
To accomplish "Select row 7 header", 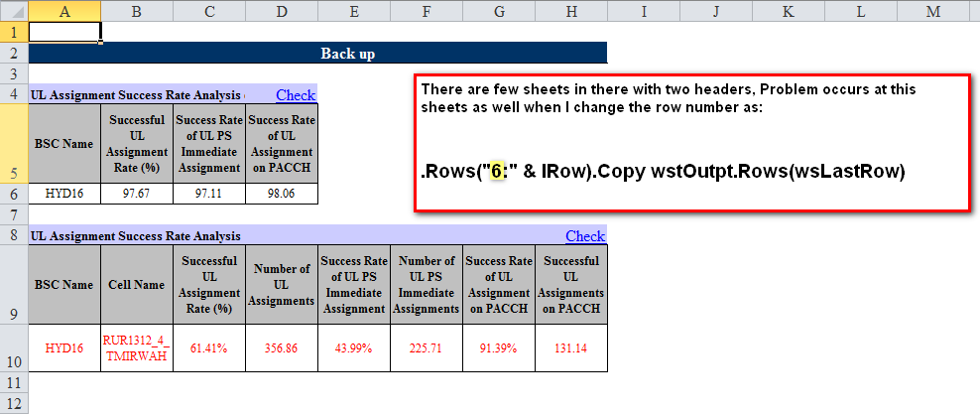I will (14, 214).
